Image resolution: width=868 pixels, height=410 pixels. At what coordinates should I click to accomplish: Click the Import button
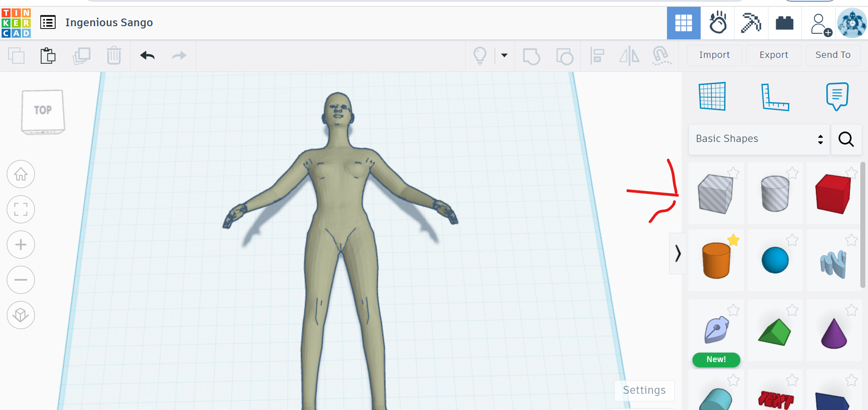(x=715, y=55)
